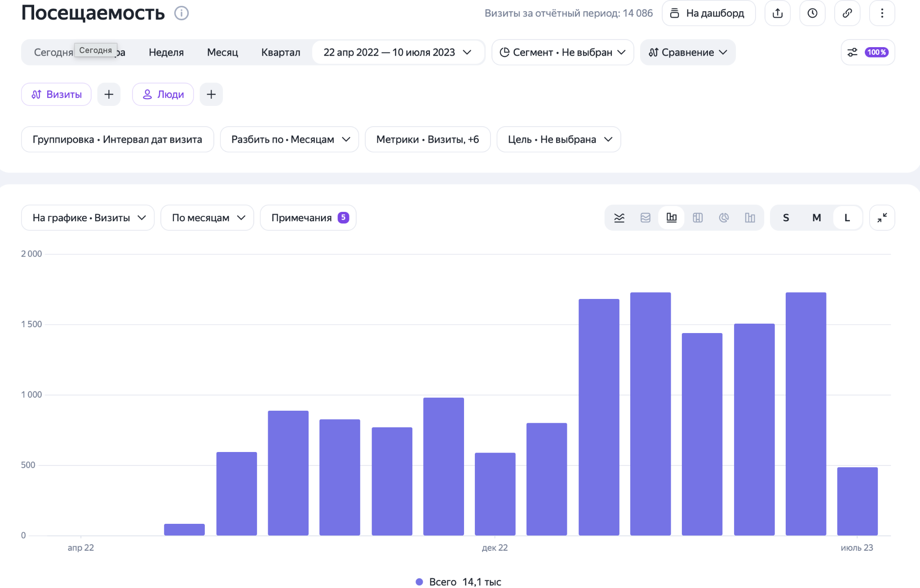Add a condition next to Люди

pyautogui.click(x=211, y=94)
